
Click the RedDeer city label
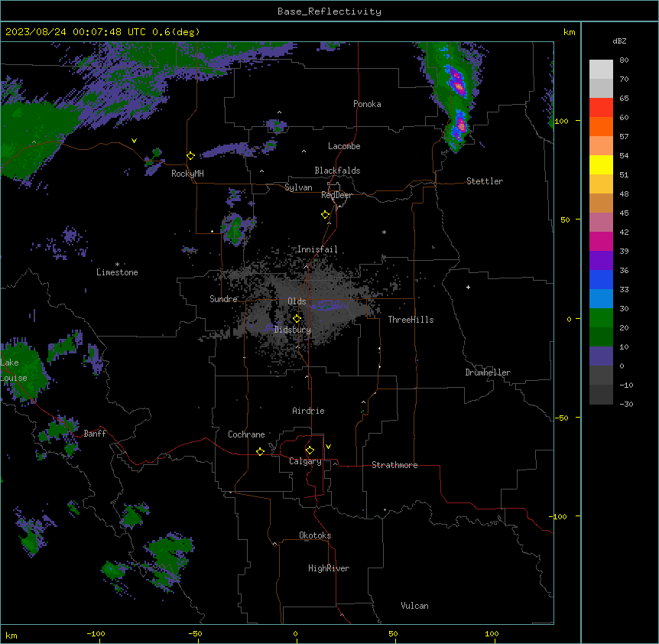pyautogui.click(x=336, y=195)
